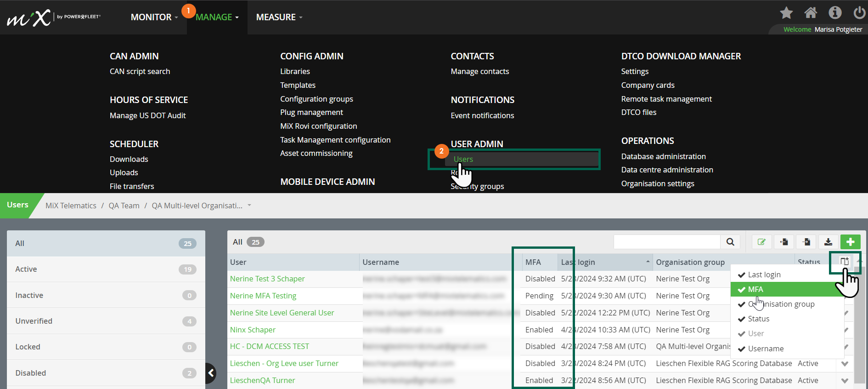Open user Ninx Schaper
Viewport: 868px width, 389px height.
pyautogui.click(x=253, y=330)
